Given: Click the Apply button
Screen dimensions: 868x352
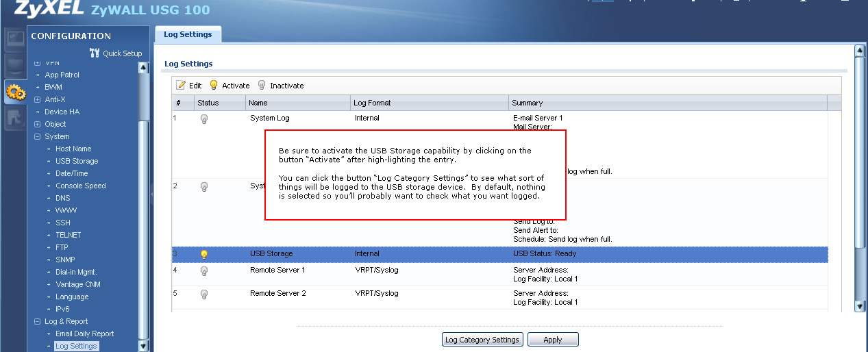Looking at the screenshot, I should 553,340.
